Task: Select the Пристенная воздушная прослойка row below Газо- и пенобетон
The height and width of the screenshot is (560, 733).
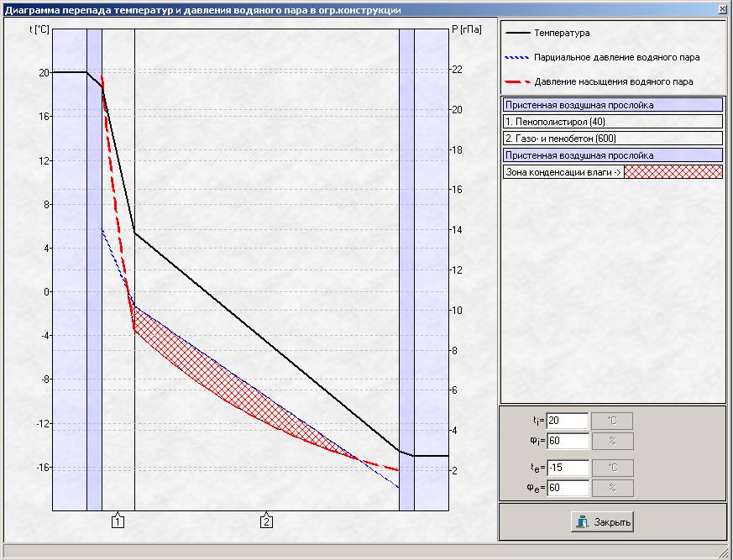Action: 612,155
